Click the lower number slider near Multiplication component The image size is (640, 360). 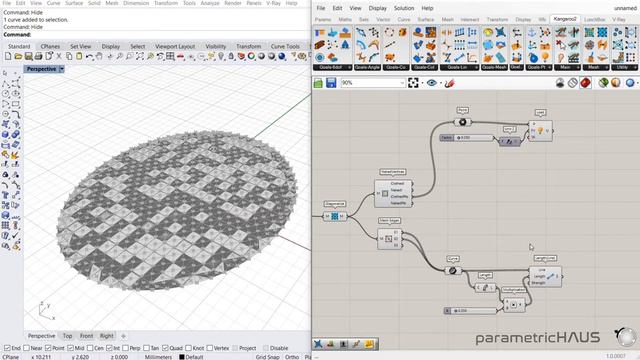pos(470,311)
